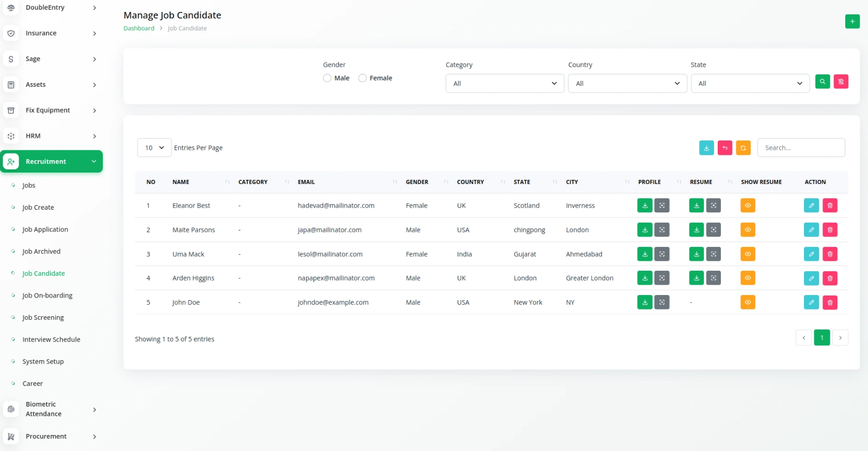Open the System Setup submenu item
Screen dimensions: 868x451
(x=43, y=362)
